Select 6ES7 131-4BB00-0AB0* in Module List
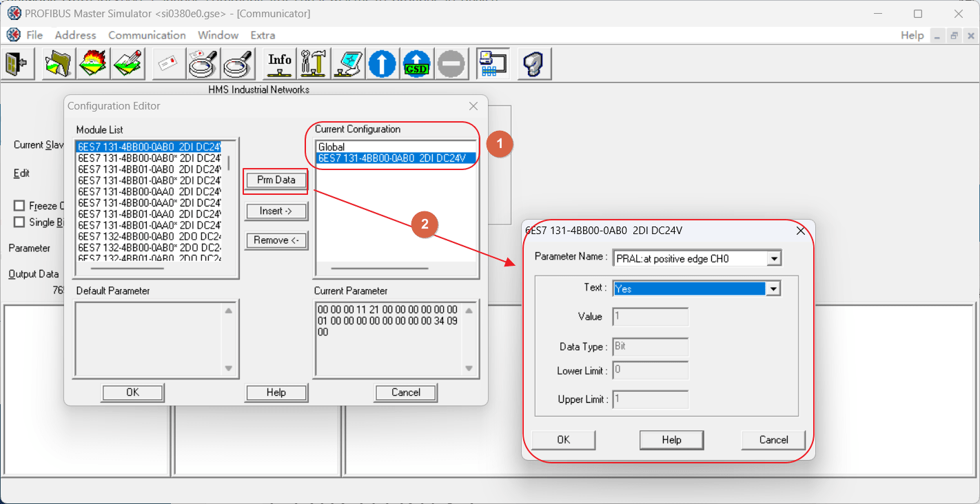 click(x=150, y=158)
